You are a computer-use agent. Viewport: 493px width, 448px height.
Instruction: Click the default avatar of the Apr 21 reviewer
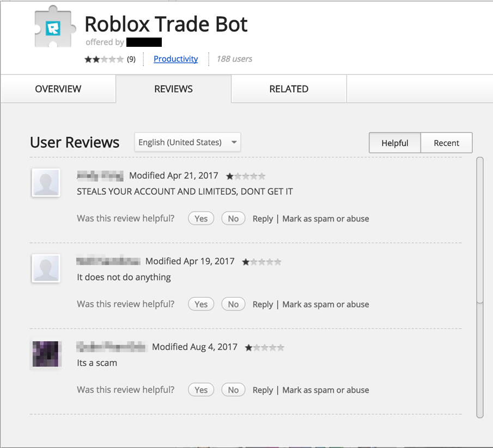coord(46,183)
